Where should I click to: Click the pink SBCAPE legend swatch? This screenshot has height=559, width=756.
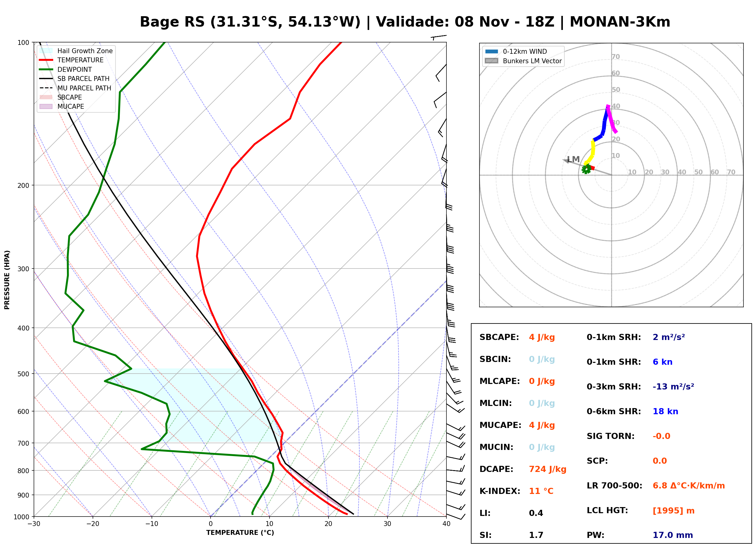(x=46, y=97)
